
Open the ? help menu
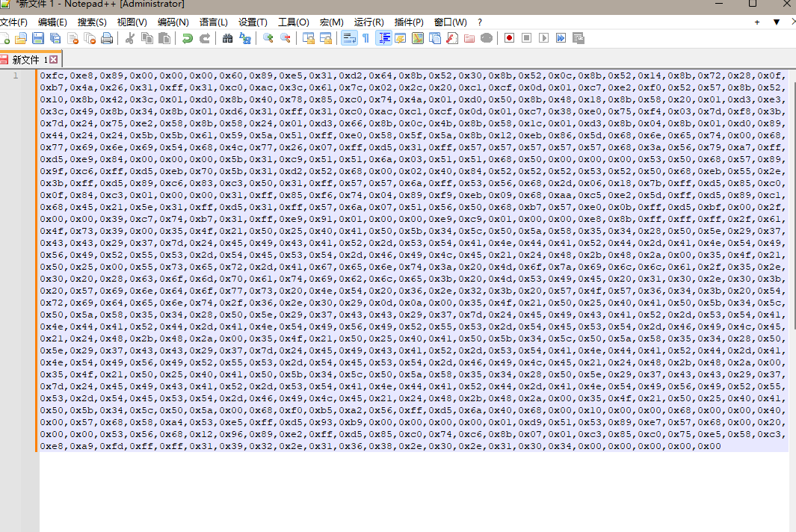click(x=480, y=22)
